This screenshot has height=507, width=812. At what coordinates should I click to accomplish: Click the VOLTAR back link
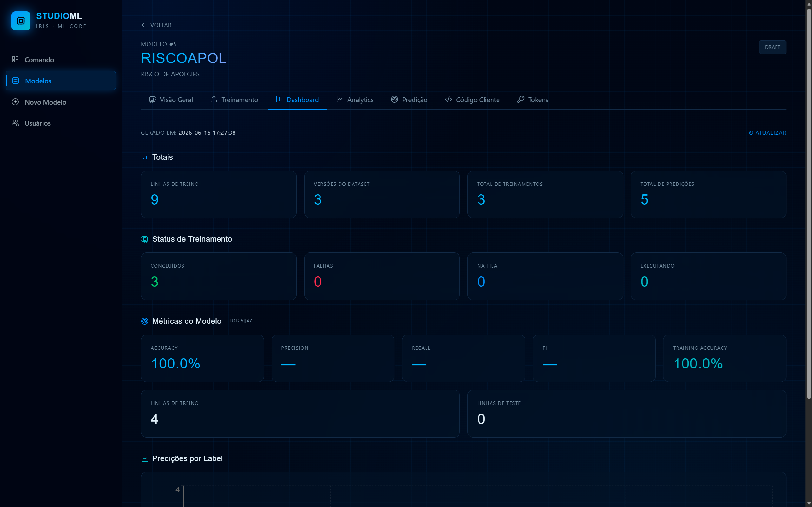point(156,25)
